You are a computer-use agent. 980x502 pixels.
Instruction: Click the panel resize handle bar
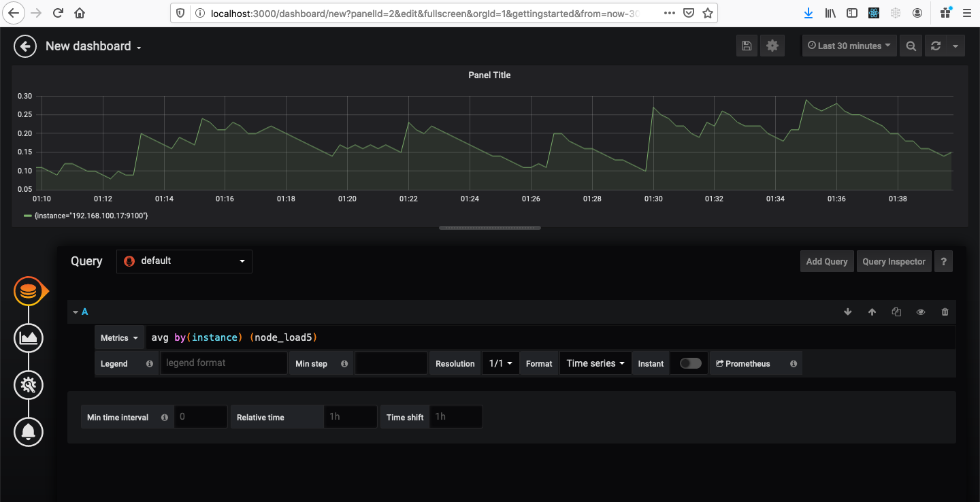pos(490,228)
